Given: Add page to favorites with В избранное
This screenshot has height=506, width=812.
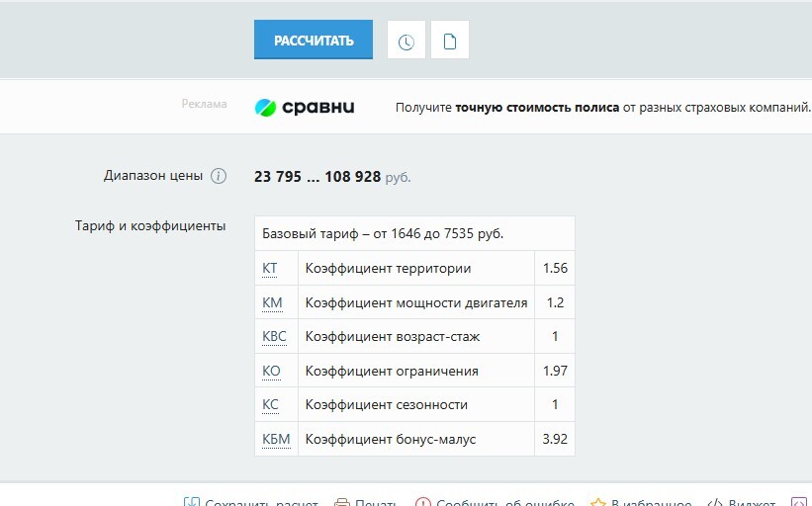Looking at the screenshot, I should (641, 503).
